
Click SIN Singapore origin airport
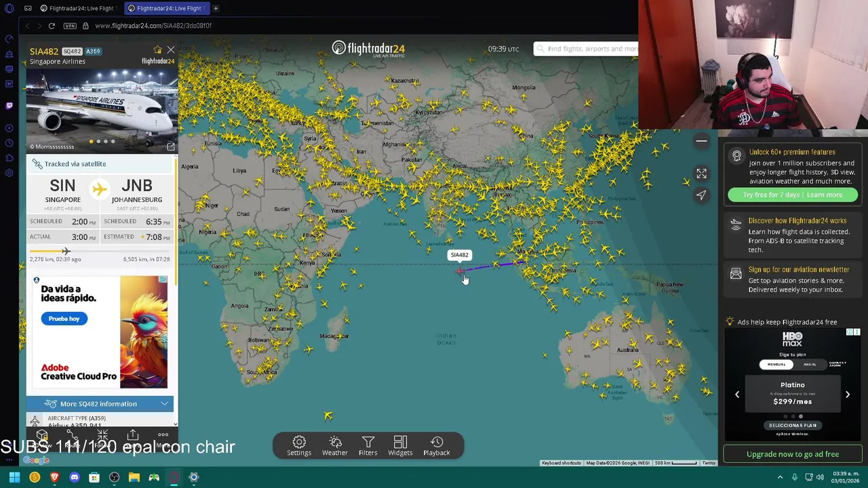coord(62,191)
